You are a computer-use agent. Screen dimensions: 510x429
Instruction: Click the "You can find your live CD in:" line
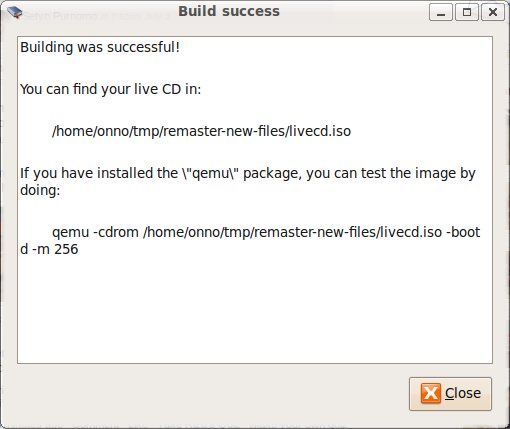click(111, 89)
